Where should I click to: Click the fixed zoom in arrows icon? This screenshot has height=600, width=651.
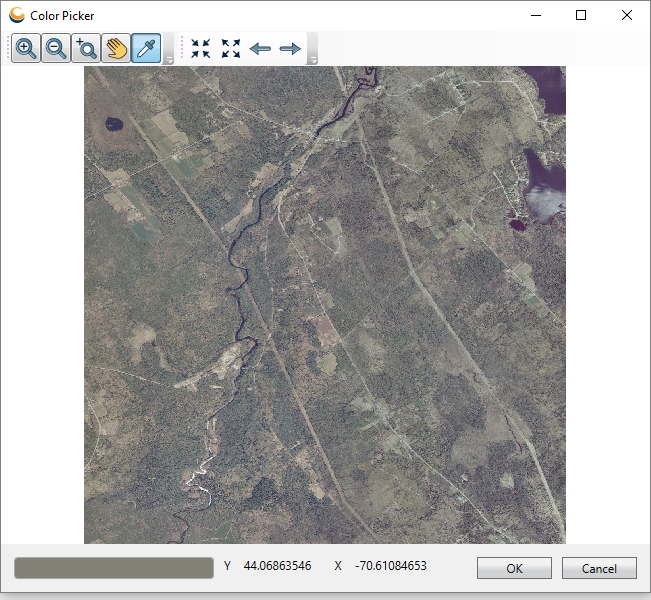click(x=201, y=49)
